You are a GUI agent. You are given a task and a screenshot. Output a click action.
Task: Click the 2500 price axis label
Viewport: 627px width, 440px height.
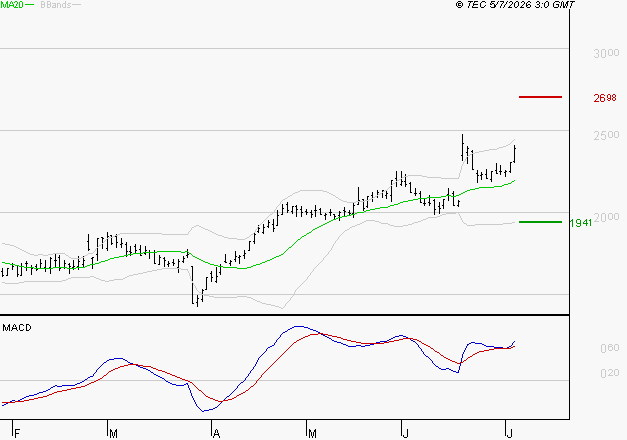606,135
